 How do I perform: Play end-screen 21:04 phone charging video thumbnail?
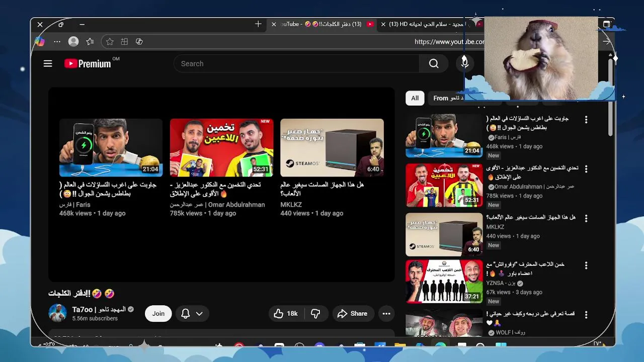[111, 147]
